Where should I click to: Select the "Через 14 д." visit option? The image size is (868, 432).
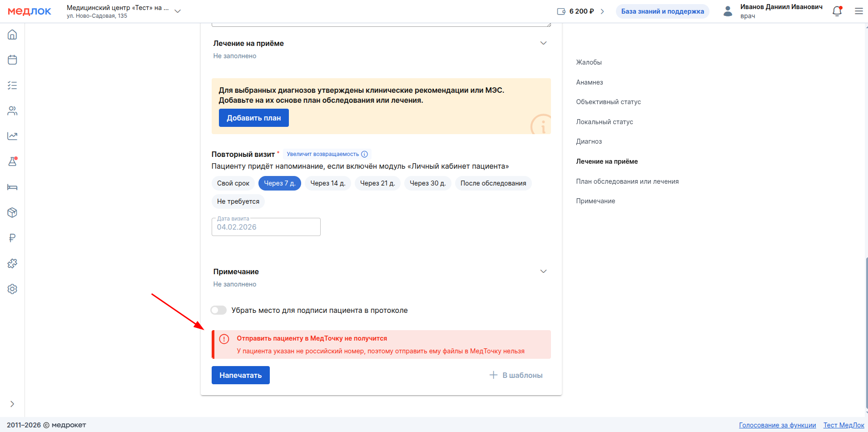327,183
